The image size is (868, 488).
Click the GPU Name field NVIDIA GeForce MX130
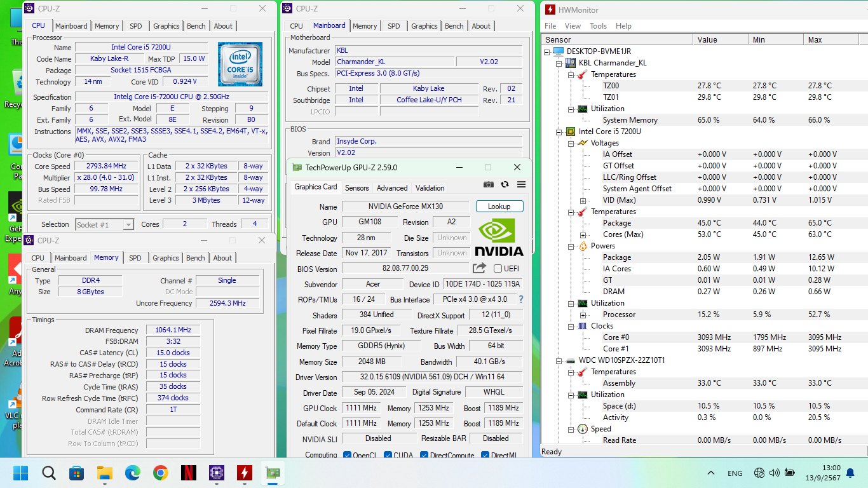tap(407, 207)
